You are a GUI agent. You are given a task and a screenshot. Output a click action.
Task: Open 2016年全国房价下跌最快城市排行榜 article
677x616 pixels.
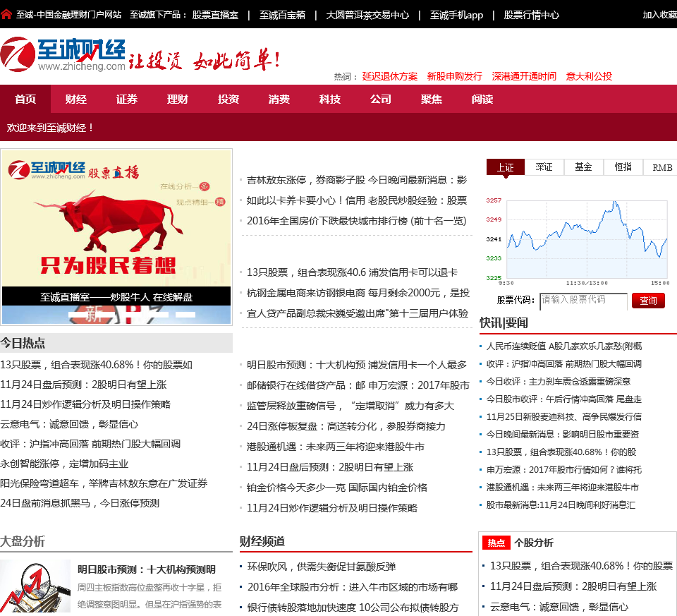[357, 221]
